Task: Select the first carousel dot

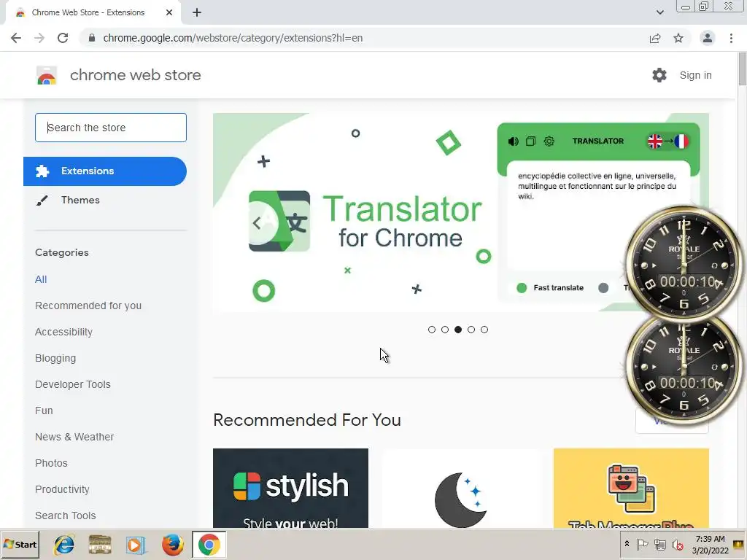Action: (432, 330)
